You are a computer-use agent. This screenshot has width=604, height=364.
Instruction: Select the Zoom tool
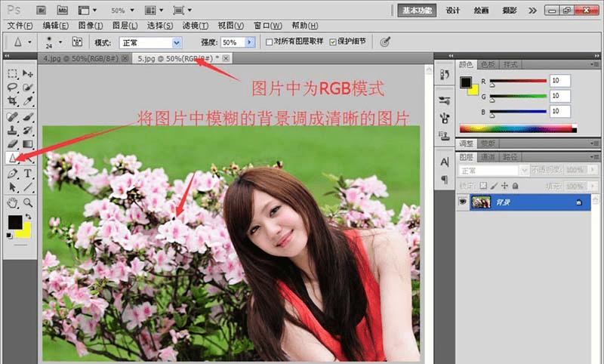click(x=28, y=202)
